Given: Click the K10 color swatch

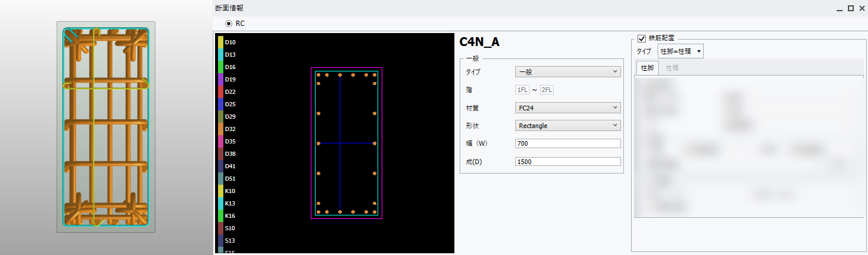Looking at the screenshot, I should coord(220,191).
